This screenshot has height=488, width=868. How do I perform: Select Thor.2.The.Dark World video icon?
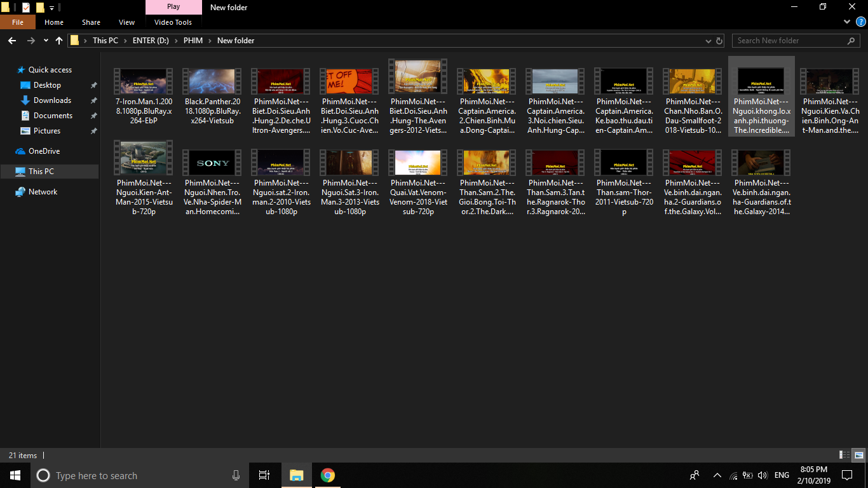(487, 163)
